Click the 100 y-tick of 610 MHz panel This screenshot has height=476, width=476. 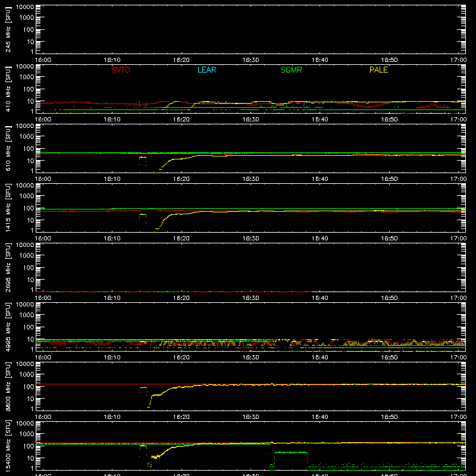pyautogui.click(x=29, y=149)
